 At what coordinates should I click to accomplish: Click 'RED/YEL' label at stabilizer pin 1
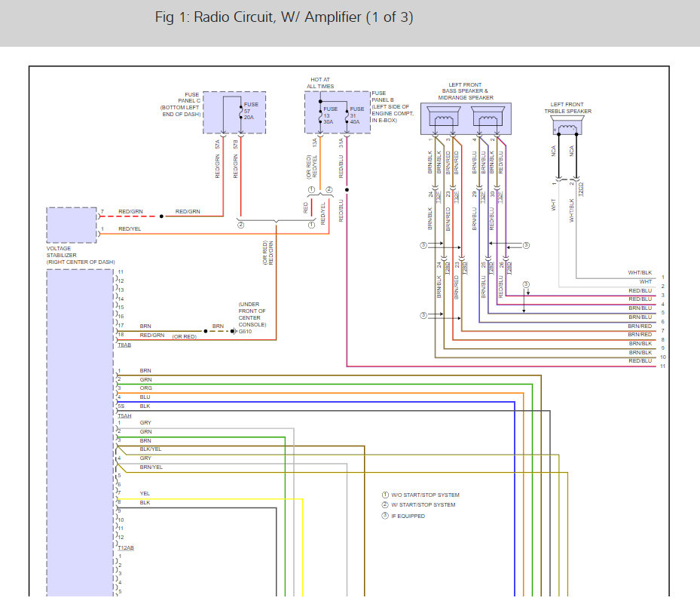(130, 228)
